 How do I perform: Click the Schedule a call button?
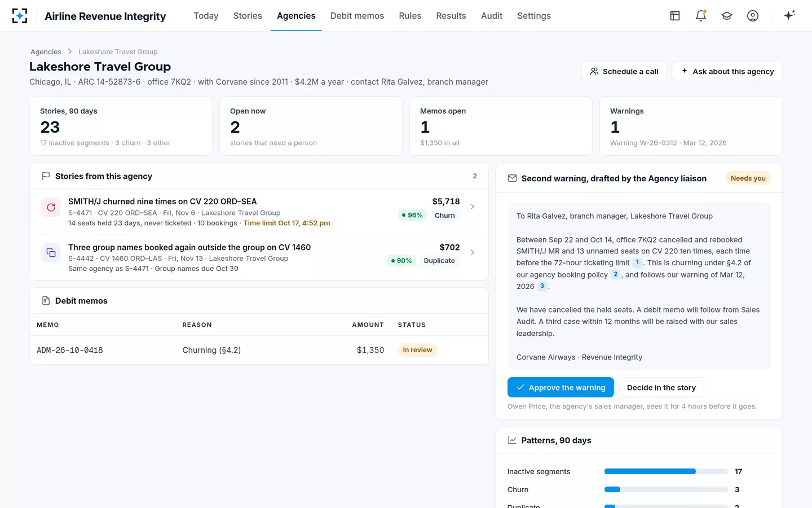624,71
